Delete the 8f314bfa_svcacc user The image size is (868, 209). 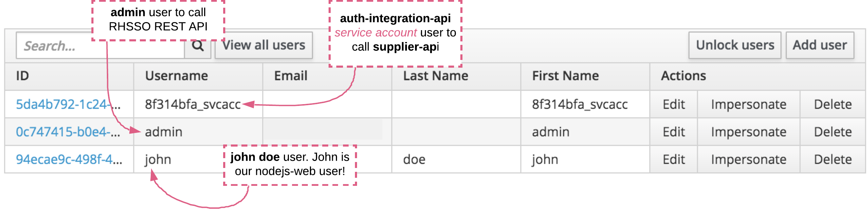coord(833,104)
